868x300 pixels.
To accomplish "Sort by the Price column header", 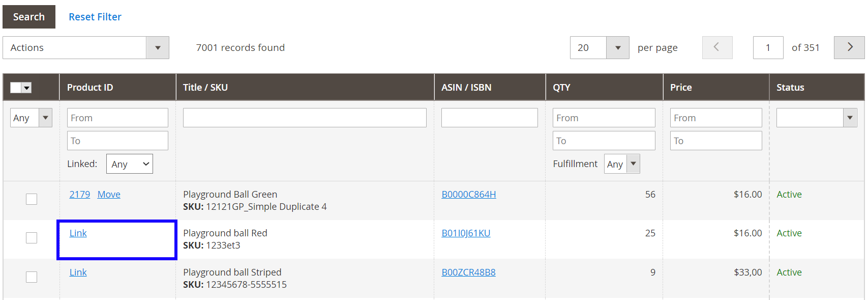I will (x=681, y=87).
